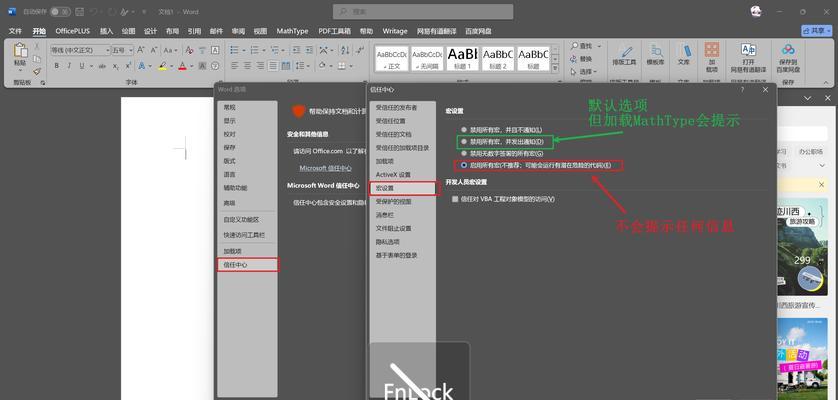Image resolution: width=838 pixels, height=400 pixels.
Task: Switch to the 设计 Design tab
Action: 150,31
